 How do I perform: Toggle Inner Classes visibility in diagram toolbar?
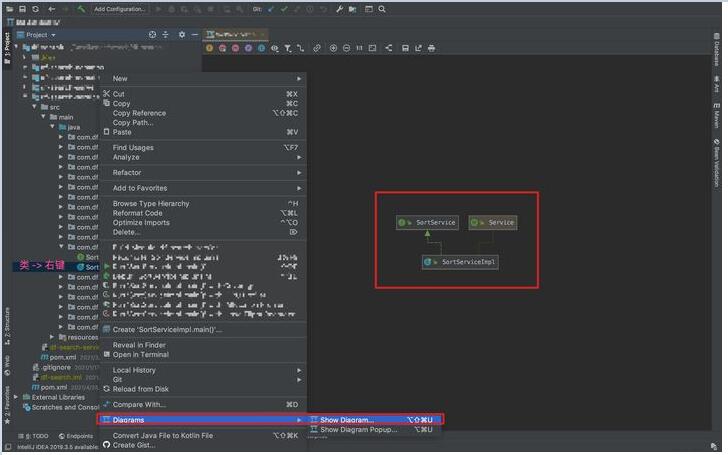261,48
